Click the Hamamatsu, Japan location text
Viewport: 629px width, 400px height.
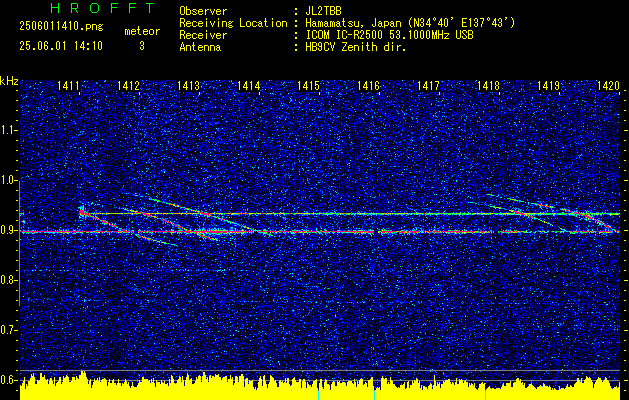tap(410, 23)
